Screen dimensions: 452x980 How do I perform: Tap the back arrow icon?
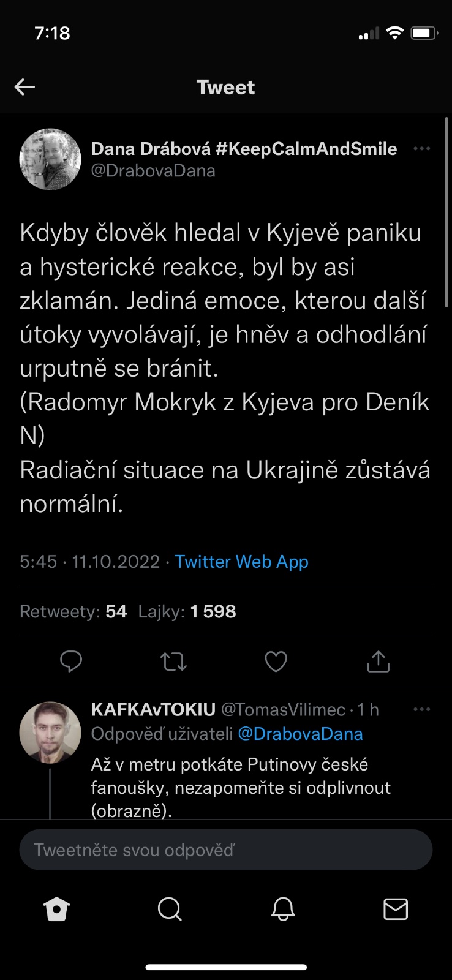point(24,87)
